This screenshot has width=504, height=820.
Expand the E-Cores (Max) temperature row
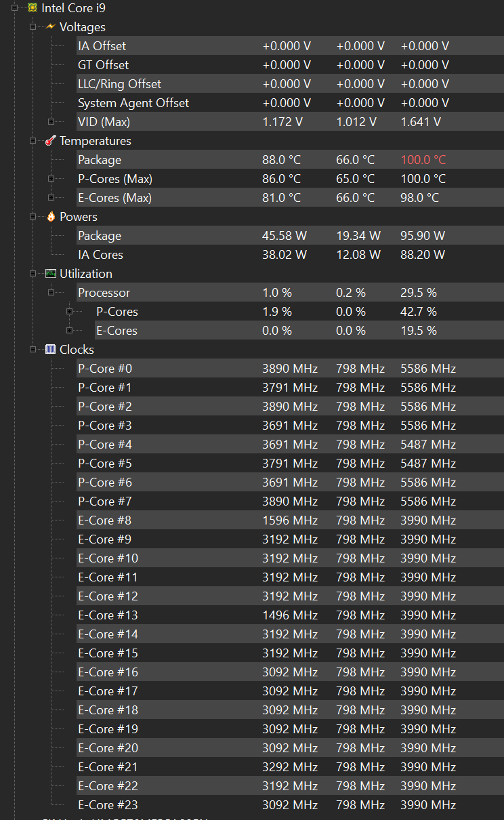[51, 198]
